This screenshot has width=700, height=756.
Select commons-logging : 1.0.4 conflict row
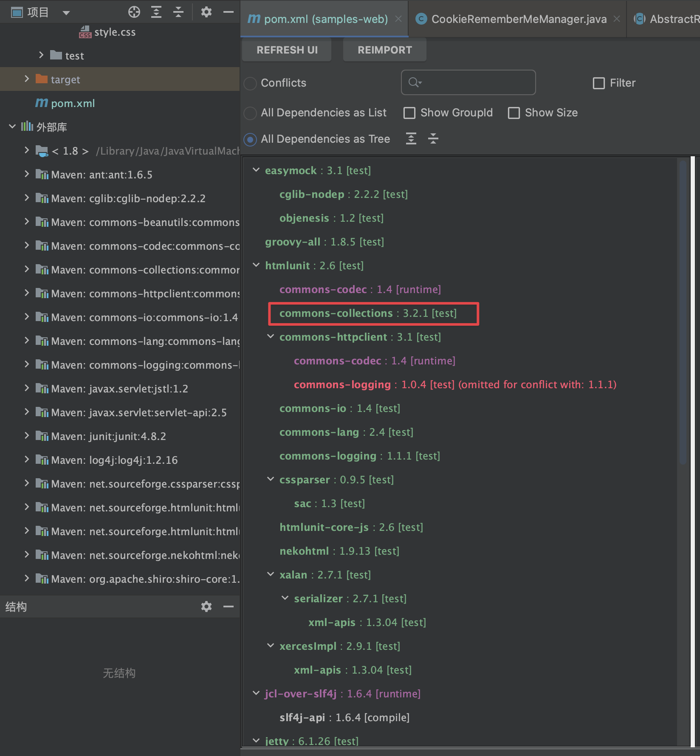coord(455,385)
